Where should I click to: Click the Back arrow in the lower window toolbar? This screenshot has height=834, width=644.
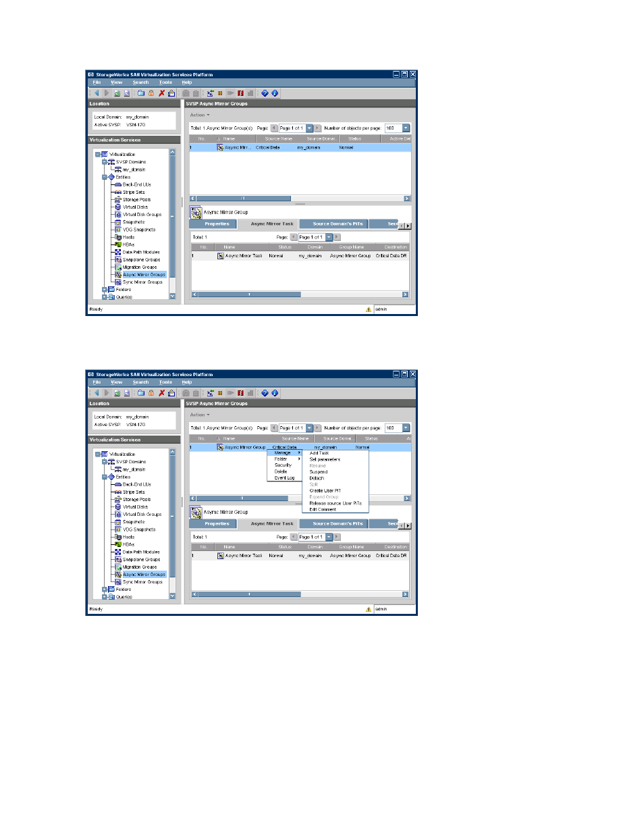pyautogui.click(x=97, y=393)
